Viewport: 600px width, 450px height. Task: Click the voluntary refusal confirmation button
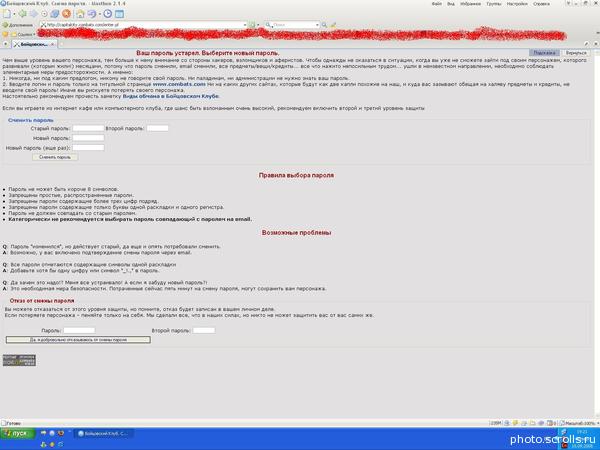[78, 340]
